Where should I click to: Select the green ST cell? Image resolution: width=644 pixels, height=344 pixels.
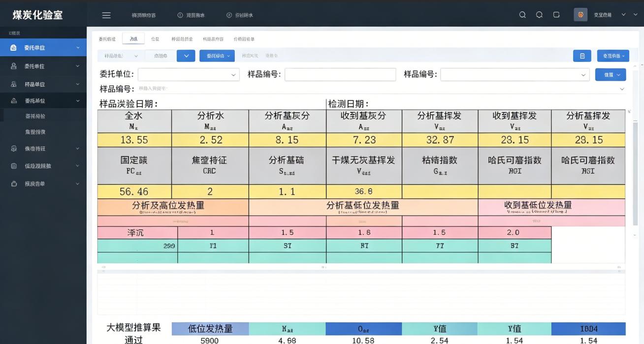click(x=288, y=246)
